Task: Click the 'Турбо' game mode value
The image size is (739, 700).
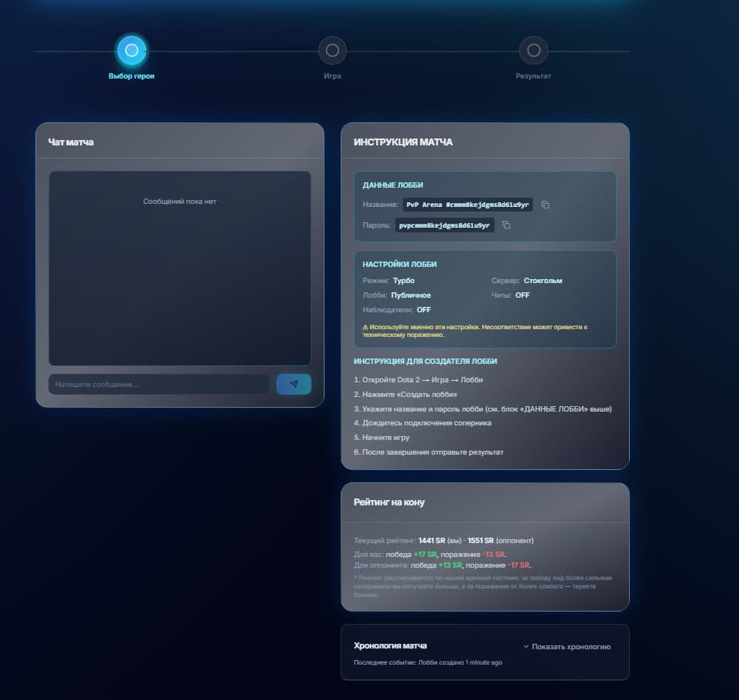Action: (x=404, y=281)
